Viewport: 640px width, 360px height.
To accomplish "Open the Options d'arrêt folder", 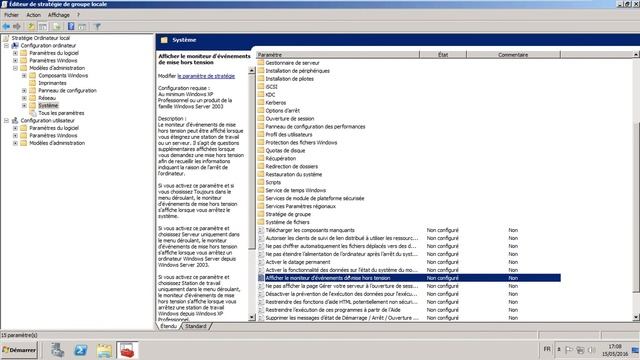I will click(282, 111).
